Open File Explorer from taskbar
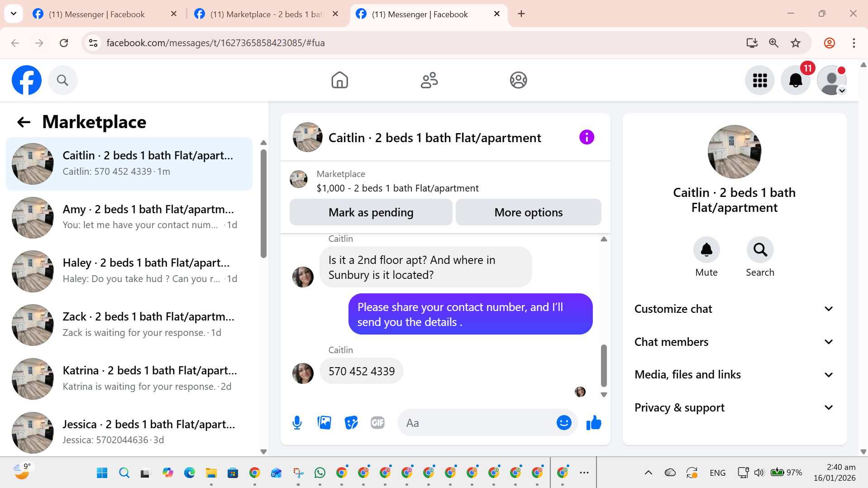 click(211, 473)
